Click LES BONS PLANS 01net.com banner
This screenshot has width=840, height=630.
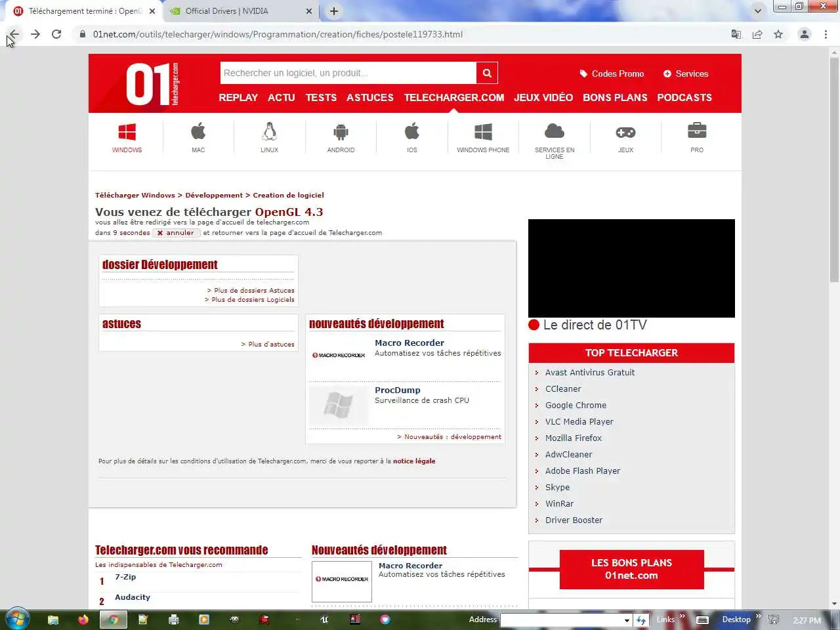coord(631,569)
